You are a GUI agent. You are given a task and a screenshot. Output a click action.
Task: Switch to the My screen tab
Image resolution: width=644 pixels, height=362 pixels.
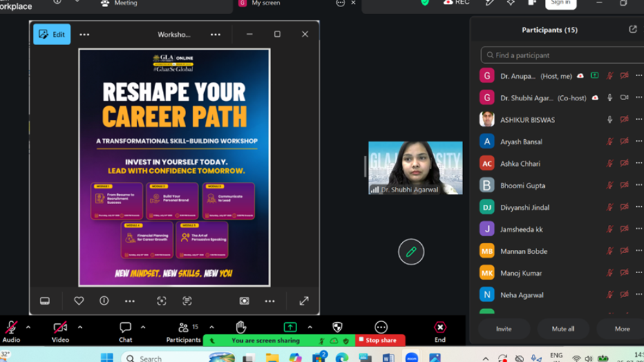click(x=260, y=3)
